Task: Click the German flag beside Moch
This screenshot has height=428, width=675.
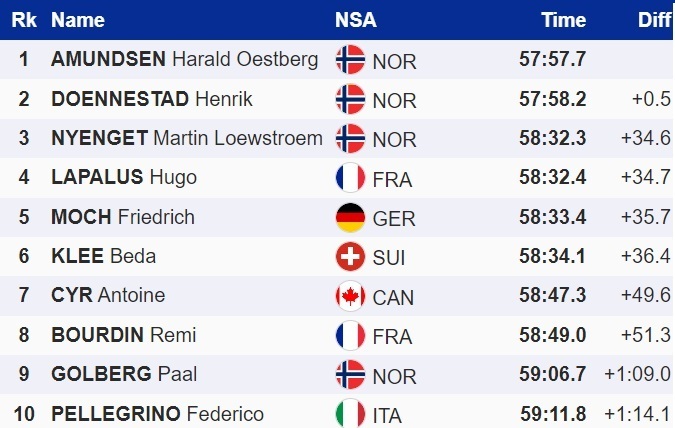Action: click(350, 217)
